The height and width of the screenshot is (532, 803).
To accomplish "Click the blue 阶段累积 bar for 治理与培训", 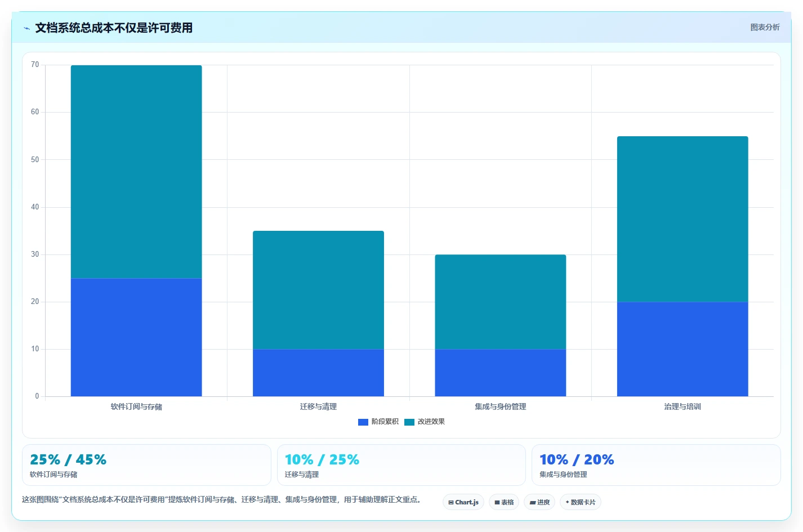I will 682,349.
